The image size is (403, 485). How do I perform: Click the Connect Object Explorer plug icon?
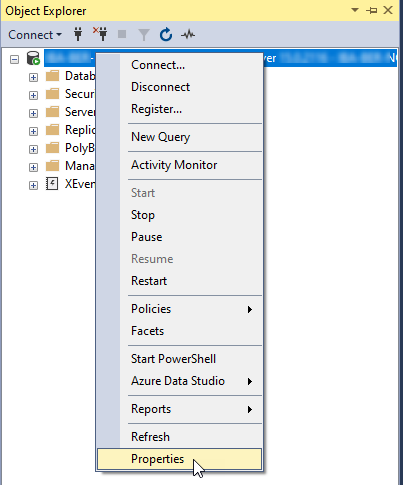tap(78, 34)
